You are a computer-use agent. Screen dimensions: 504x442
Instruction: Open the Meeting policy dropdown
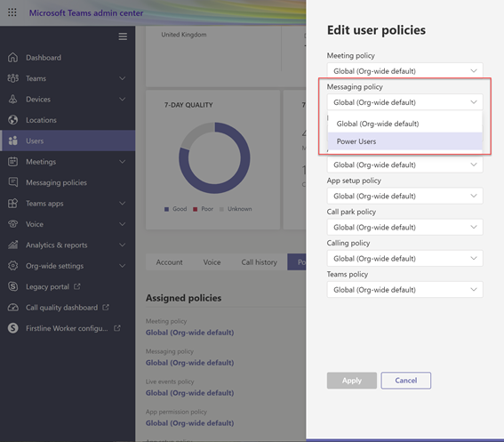pos(404,71)
